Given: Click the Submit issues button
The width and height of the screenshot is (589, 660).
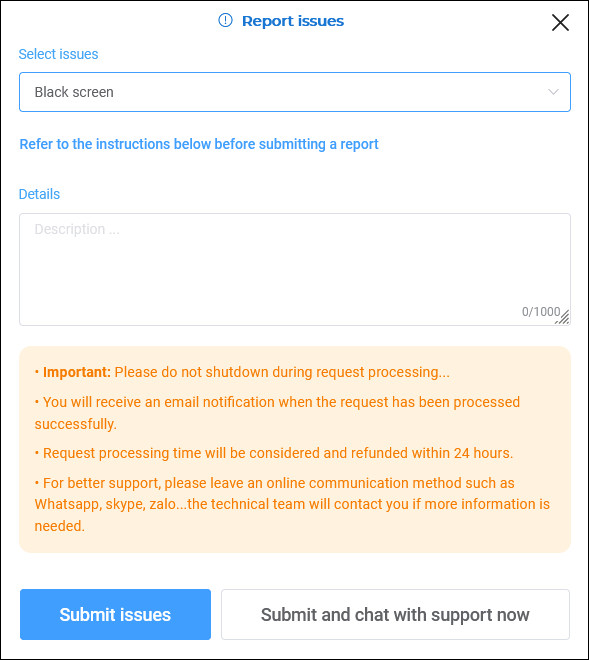Looking at the screenshot, I should pos(115,614).
